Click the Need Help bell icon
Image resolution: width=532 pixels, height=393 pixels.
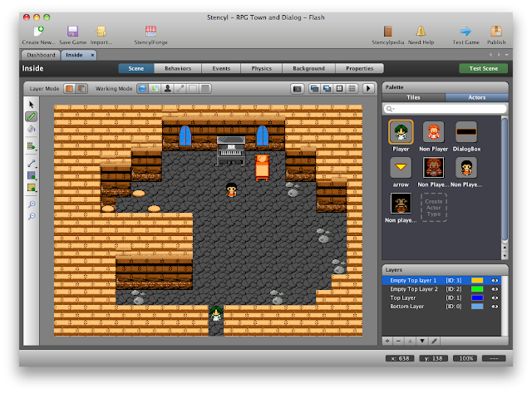(421, 32)
